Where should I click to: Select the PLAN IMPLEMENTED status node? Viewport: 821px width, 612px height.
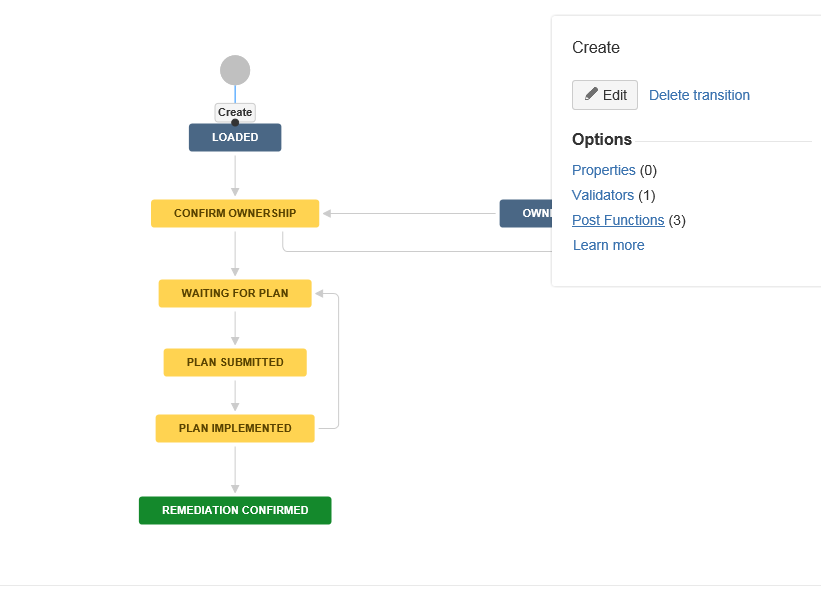[x=235, y=428]
